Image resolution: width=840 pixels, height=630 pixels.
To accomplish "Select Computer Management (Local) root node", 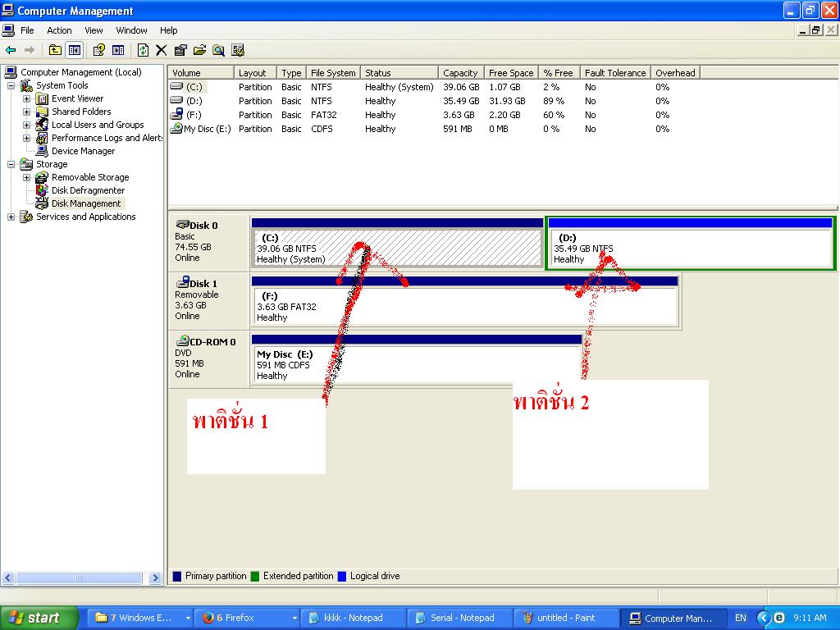I will pyautogui.click(x=81, y=72).
